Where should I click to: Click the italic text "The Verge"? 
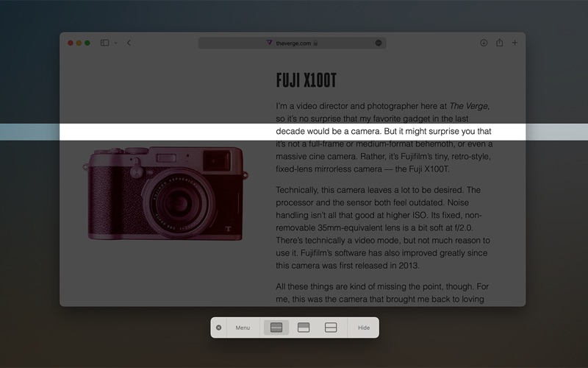(469, 106)
